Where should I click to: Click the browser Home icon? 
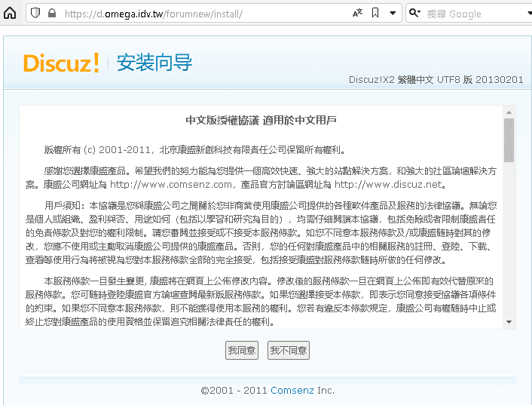point(11,13)
